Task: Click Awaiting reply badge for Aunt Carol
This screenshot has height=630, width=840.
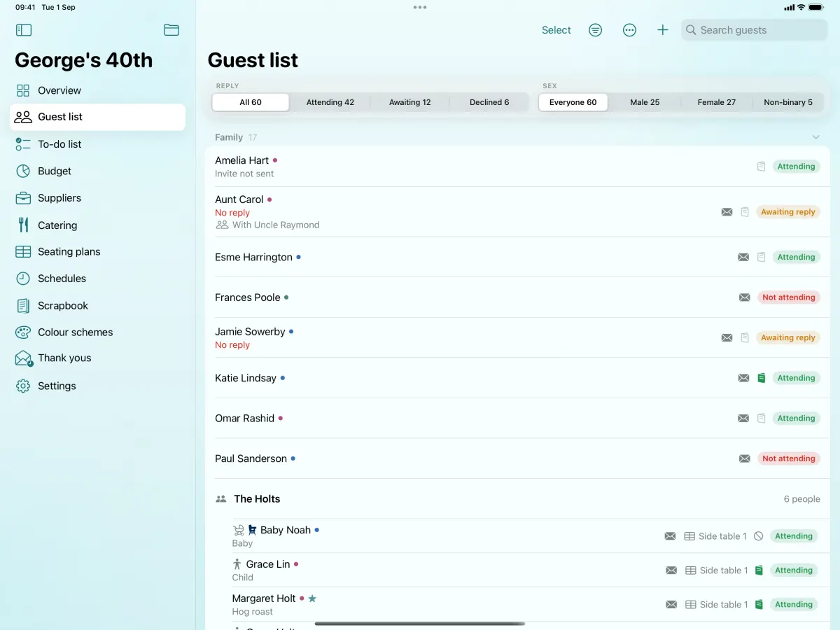Action: pos(788,212)
